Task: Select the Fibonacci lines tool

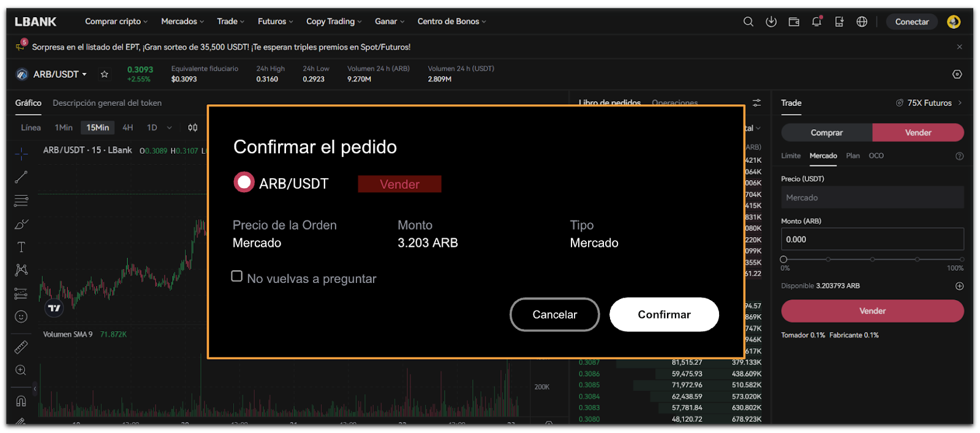Action: 21,200
